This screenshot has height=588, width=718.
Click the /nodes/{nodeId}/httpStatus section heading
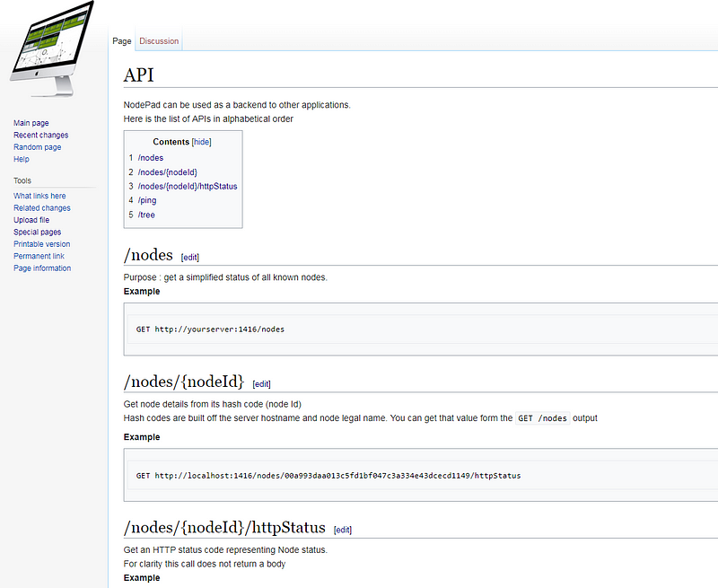(224, 528)
